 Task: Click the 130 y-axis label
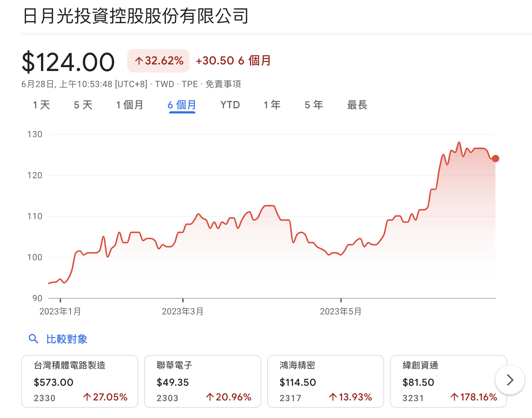click(35, 134)
